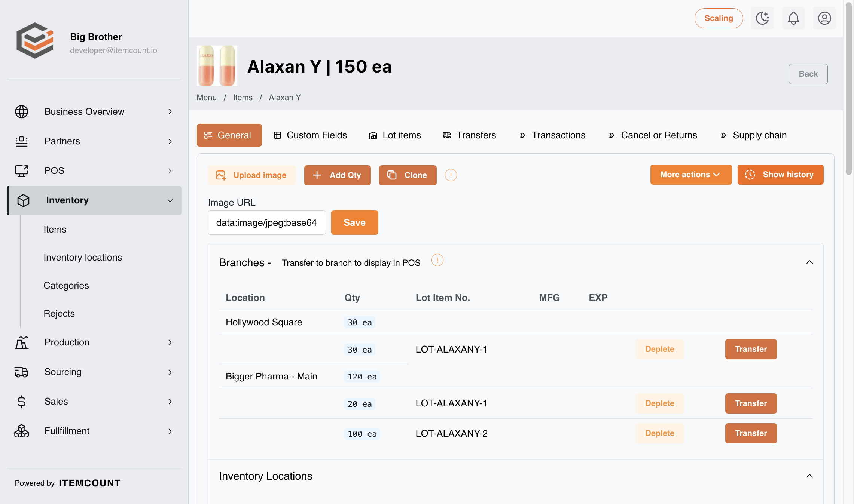Viewport: 854px width, 504px height.
Task: Click the Fullfillment boxes icon
Action: (x=21, y=431)
